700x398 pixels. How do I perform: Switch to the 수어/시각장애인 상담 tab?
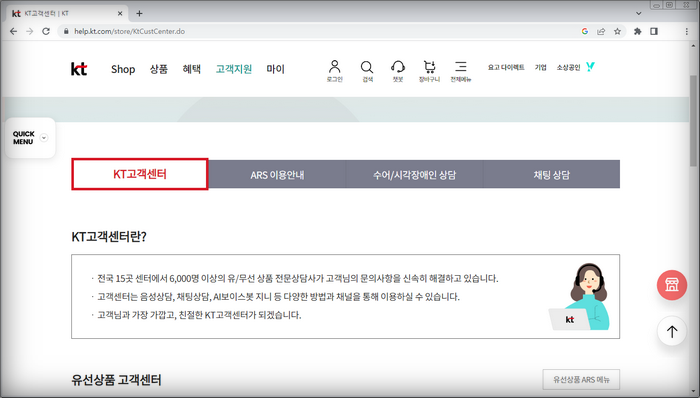(415, 174)
